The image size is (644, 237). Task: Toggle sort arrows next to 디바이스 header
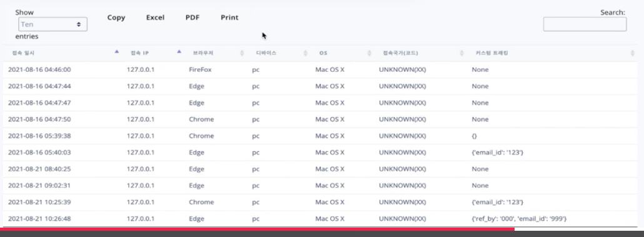(x=305, y=53)
